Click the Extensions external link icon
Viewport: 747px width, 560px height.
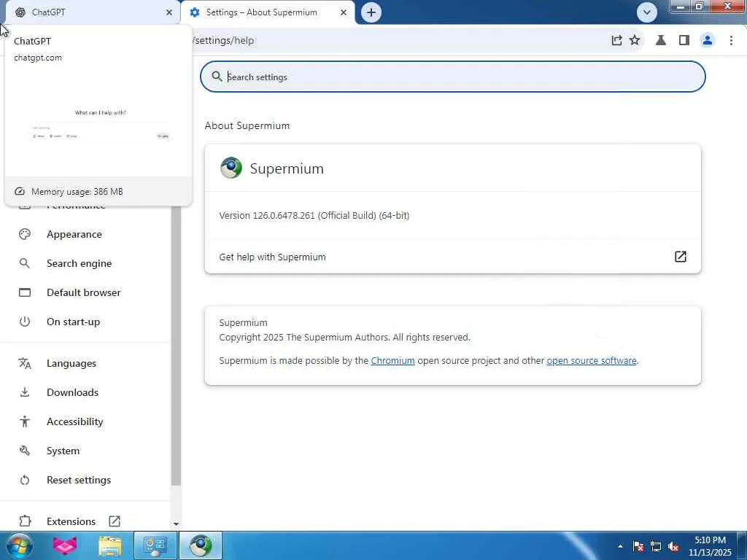point(115,521)
